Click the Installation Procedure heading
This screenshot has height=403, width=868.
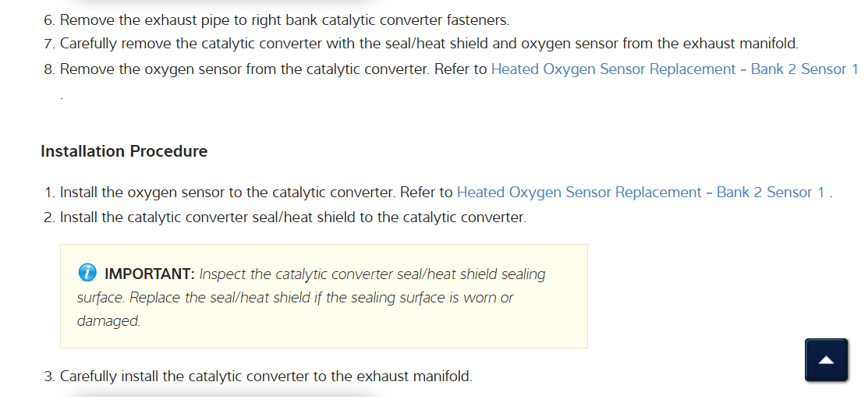[124, 151]
